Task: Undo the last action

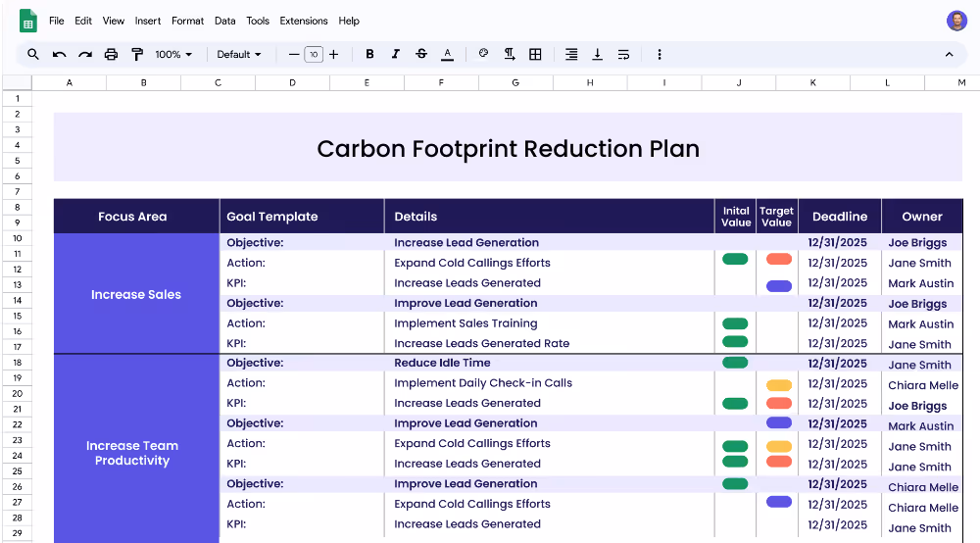Action: [60, 55]
